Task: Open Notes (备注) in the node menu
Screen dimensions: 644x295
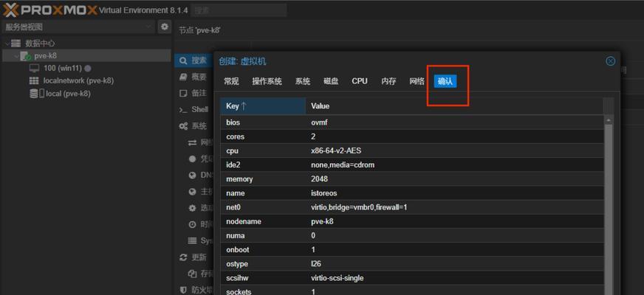Action: coord(199,93)
